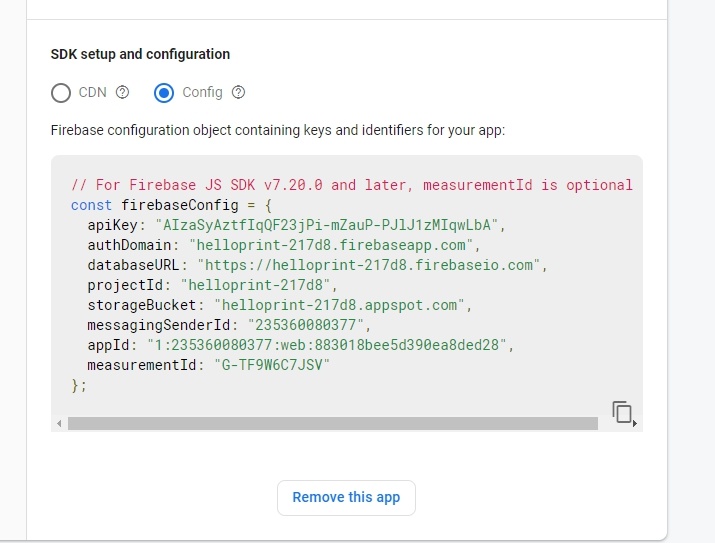Image resolution: width=715 pixels, height=543 pixels.
Task: Click the projectId value "helloprint-217d8"
Action: pos(255,285)
